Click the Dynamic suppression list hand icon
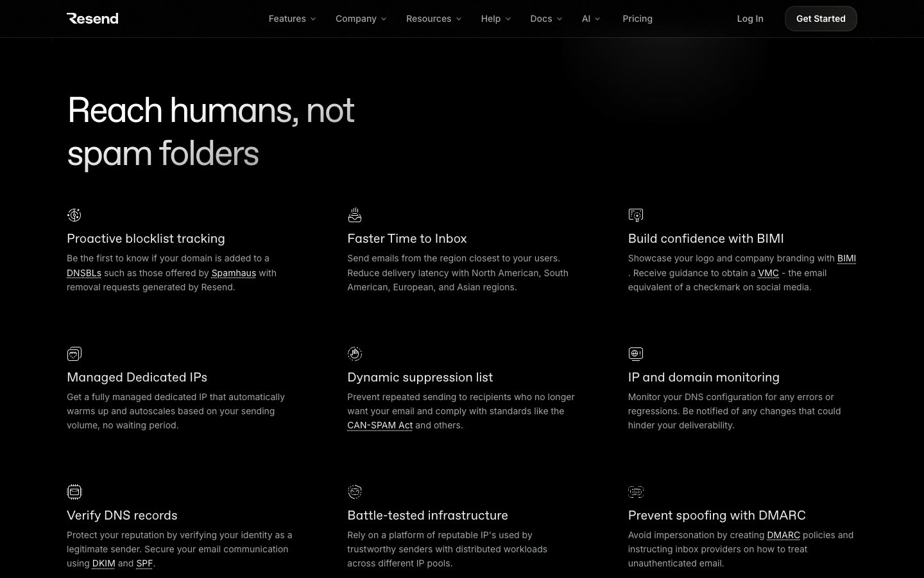Image resolution: width=924 pixels, height=578 pixels. pyautogui.click(x=355, y=354)
